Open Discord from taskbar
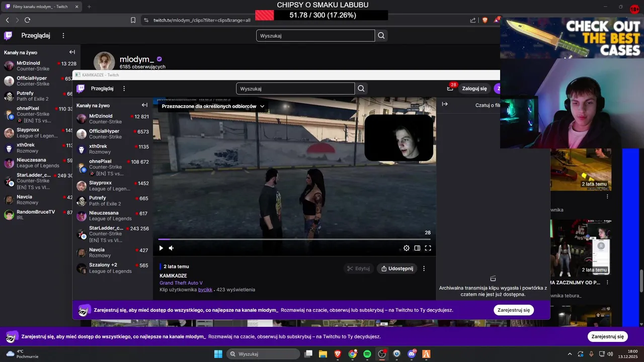 [412, 354]
